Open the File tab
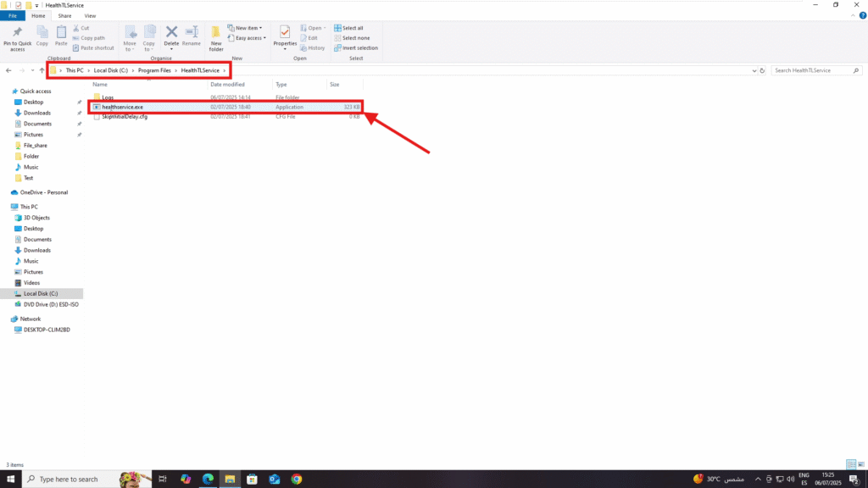Image resolution: width=868 pixels, height=488 pixels. [x=12, y=16]
